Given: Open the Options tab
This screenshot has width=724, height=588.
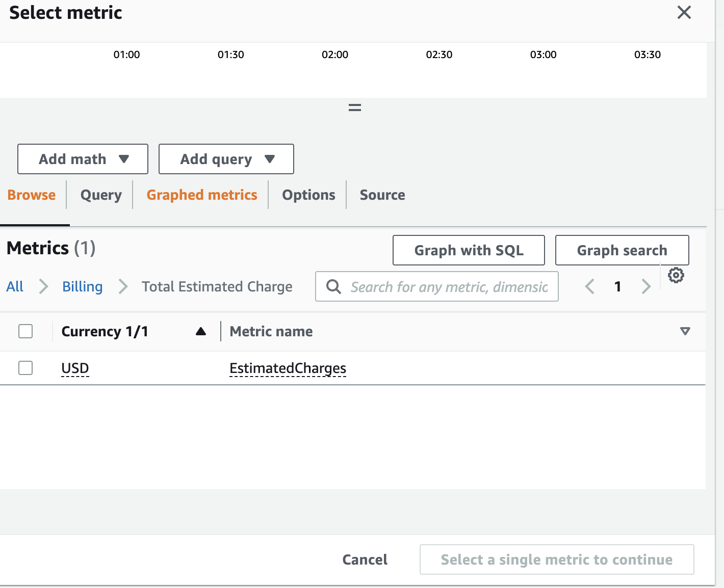Looking at the screenshot, I should 308,195.
